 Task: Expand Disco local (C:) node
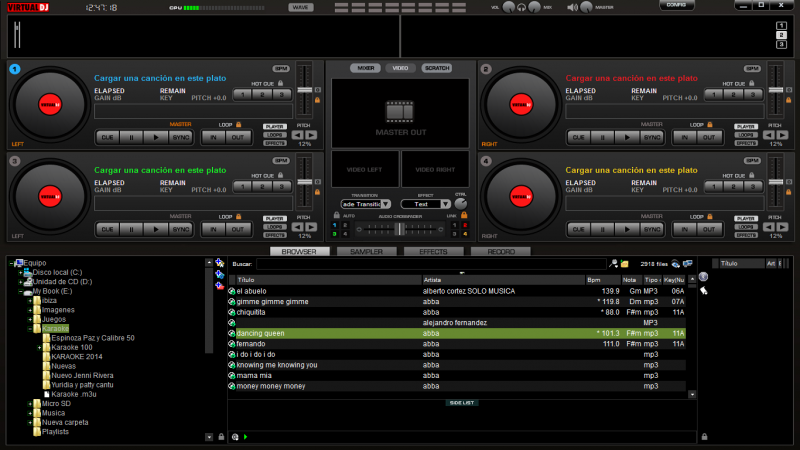(x=20, y=272)
